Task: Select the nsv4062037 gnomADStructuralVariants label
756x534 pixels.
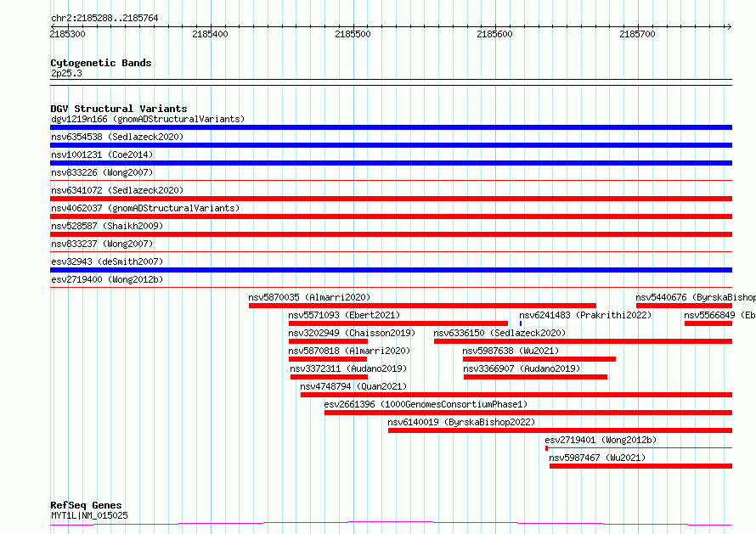Action: pyautogui.click(x=145, y=208)
